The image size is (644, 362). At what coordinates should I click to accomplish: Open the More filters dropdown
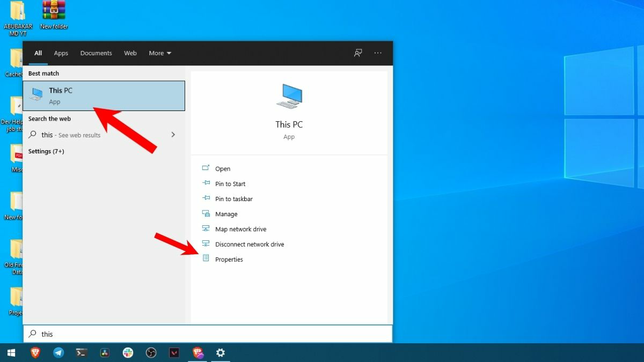coord(160,53)
